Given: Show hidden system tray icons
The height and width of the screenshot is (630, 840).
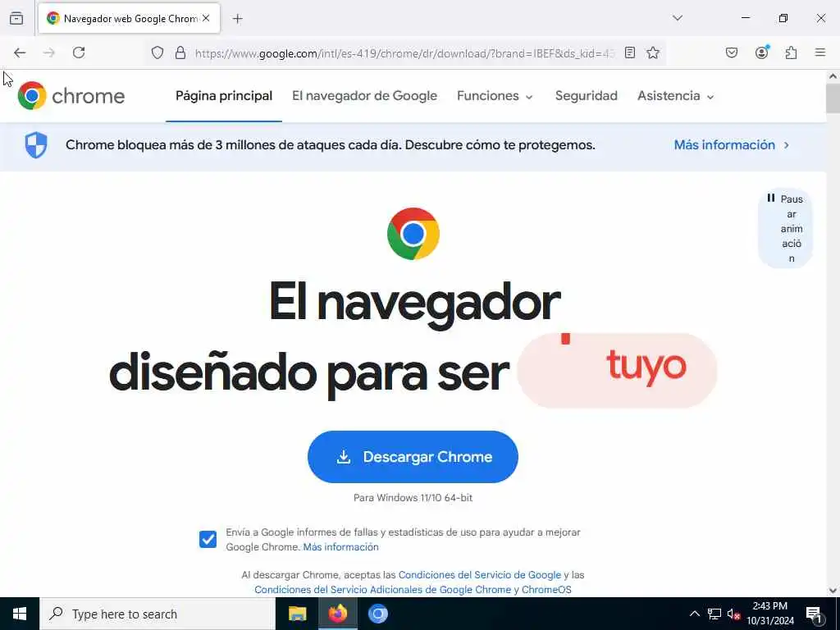Looking at the screenshot, I should point(694,614).
